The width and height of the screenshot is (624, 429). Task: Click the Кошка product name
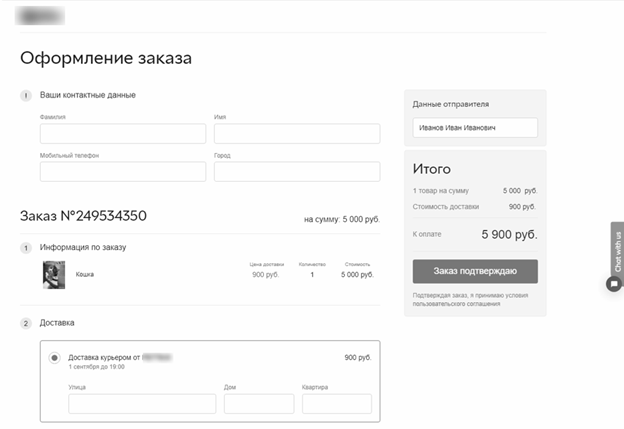85,274
